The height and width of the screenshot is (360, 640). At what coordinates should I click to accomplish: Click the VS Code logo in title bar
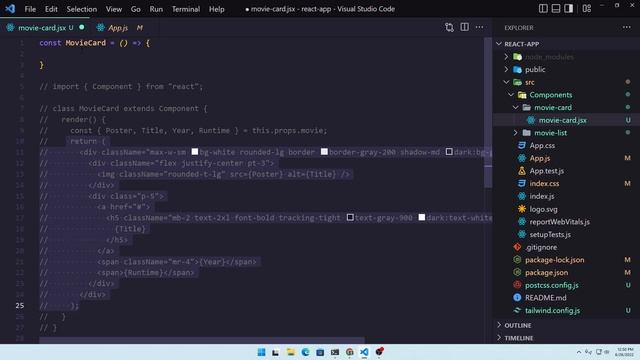pyautogui.click(x=10, y=9)
